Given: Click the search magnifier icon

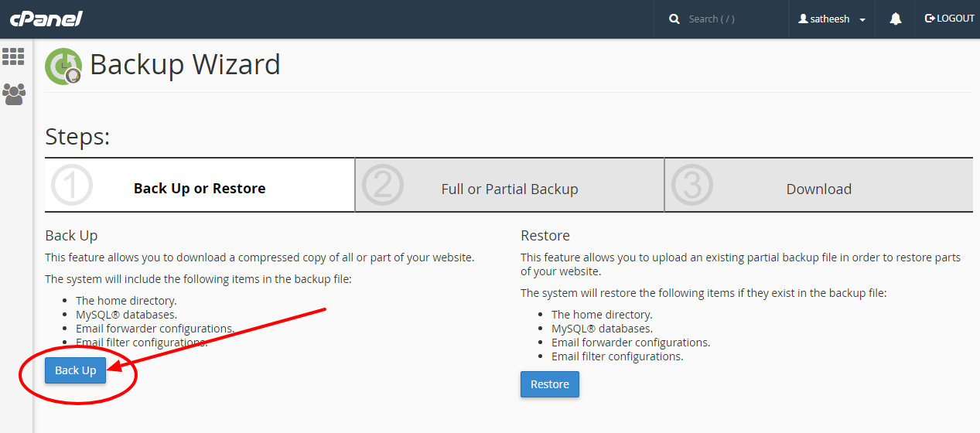Looking at the screenshot, I should click(674, 19).
